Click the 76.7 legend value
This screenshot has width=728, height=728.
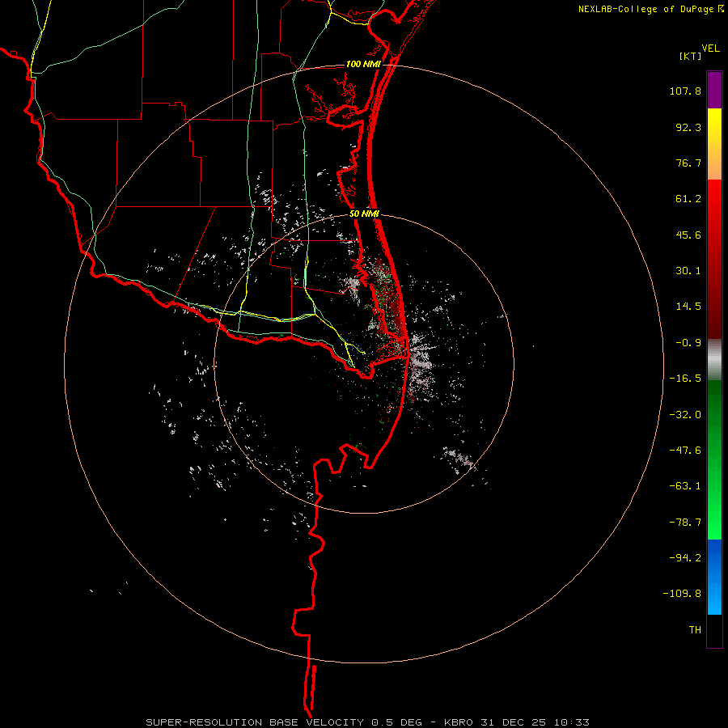pos(688,163)
